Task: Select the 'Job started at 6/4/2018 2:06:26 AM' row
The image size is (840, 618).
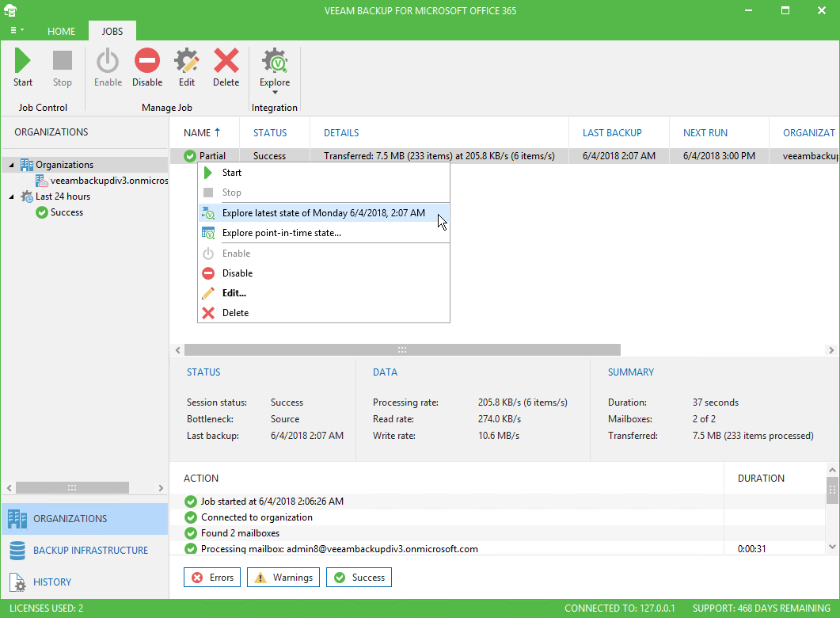Action: tap(498, 502)
